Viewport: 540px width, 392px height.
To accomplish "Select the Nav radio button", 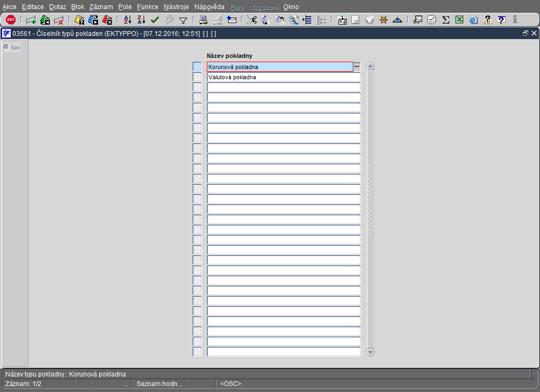I will (6, 47).
